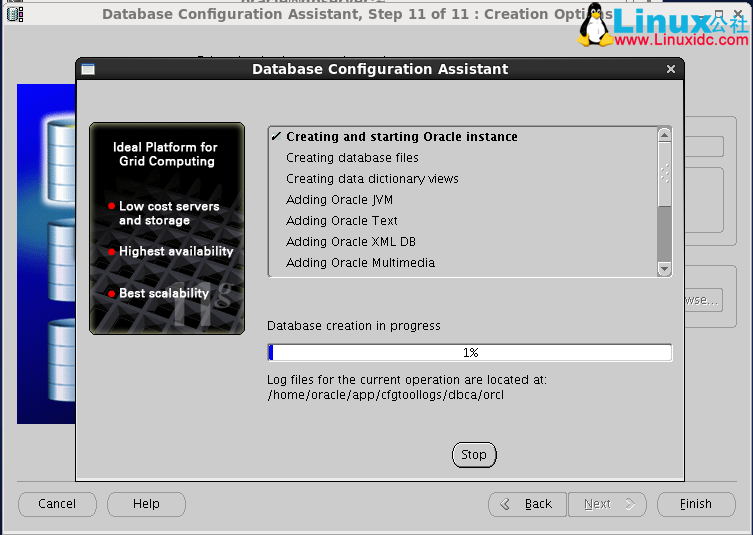Click the step list scrollbar thumb
Image resolution: width=753 pixels, height=535 pixels.
tap(664, 174)
